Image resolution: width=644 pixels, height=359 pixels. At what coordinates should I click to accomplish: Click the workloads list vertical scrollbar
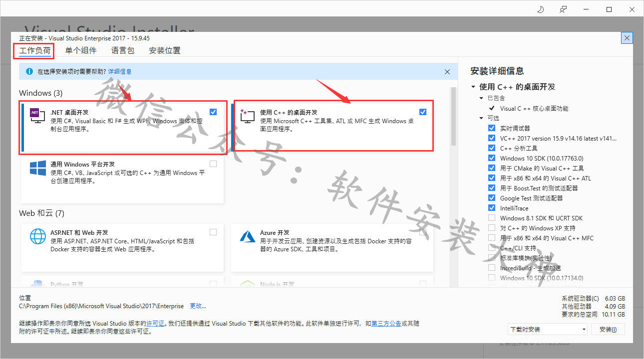(454, 117)
